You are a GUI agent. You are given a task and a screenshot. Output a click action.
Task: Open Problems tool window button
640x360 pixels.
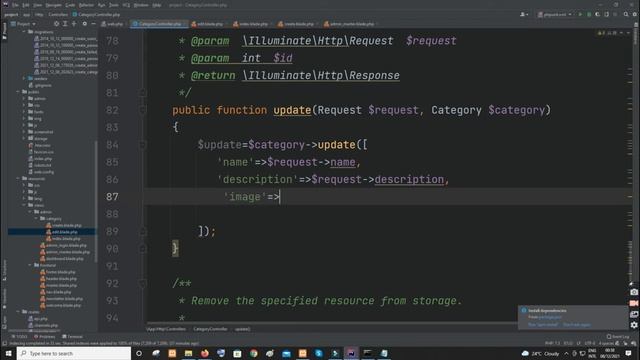[x=44, y=336]
